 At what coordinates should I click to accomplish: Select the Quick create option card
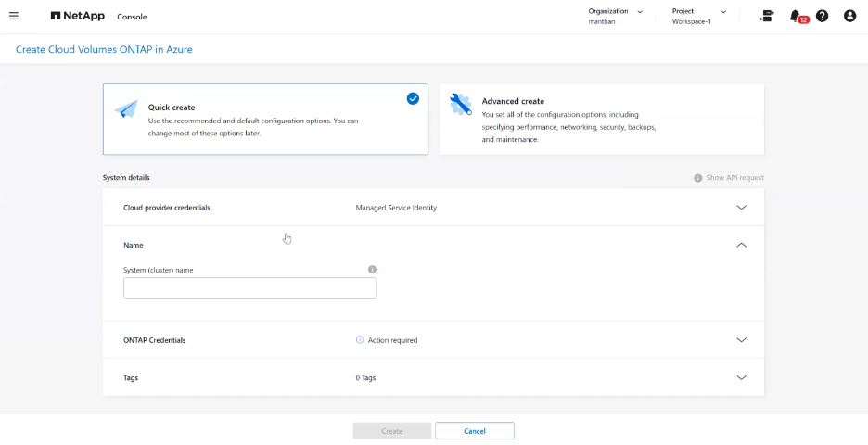click(x=265, y=120)
